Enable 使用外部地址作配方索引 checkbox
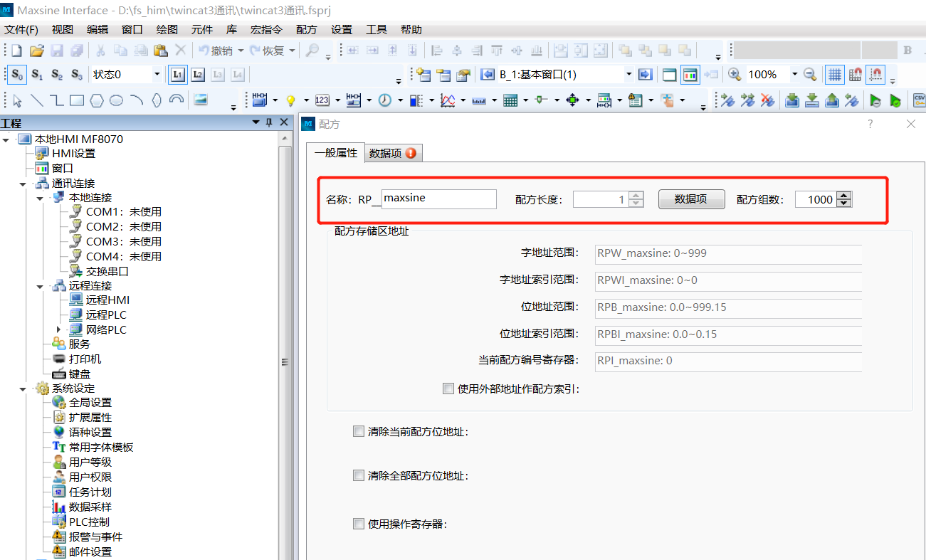The image size is (926, 560). 448,389
